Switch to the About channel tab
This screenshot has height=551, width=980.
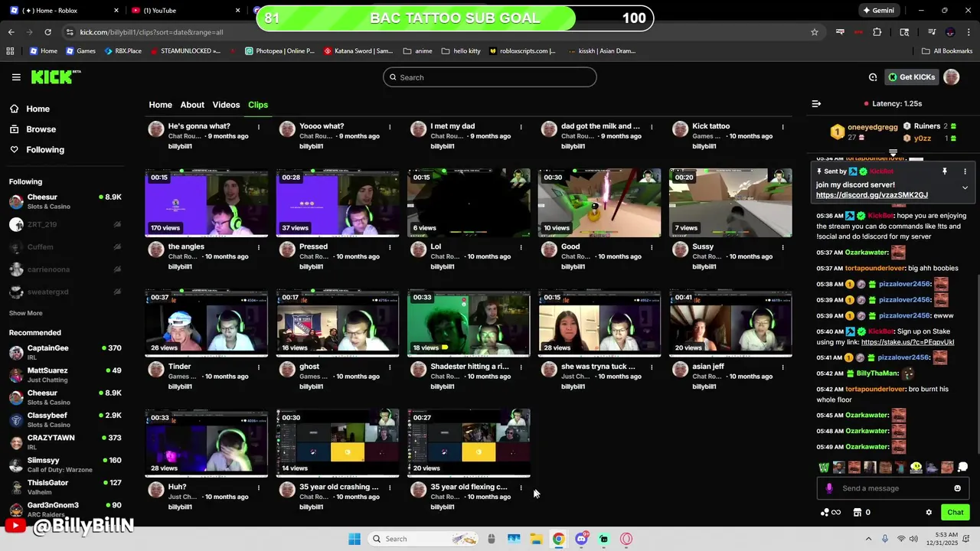[x=192, y=105]
